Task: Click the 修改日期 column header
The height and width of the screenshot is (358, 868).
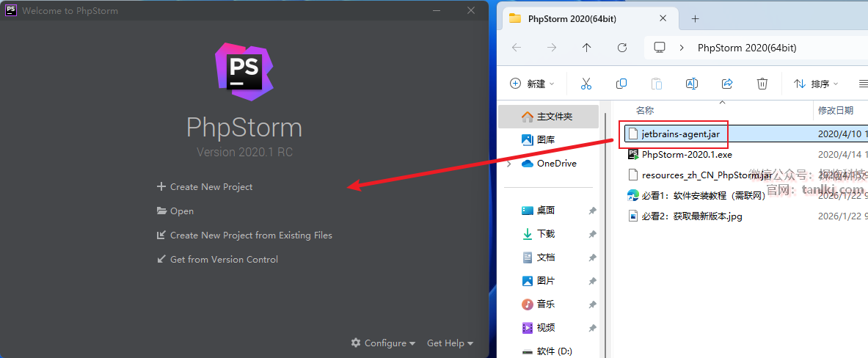Action: point(836,111)
